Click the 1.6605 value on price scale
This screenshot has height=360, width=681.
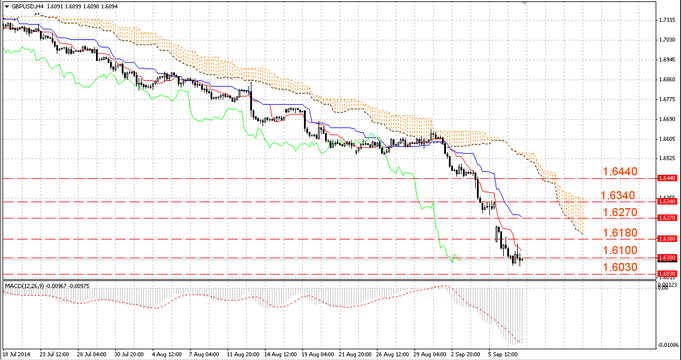point(667,139)
